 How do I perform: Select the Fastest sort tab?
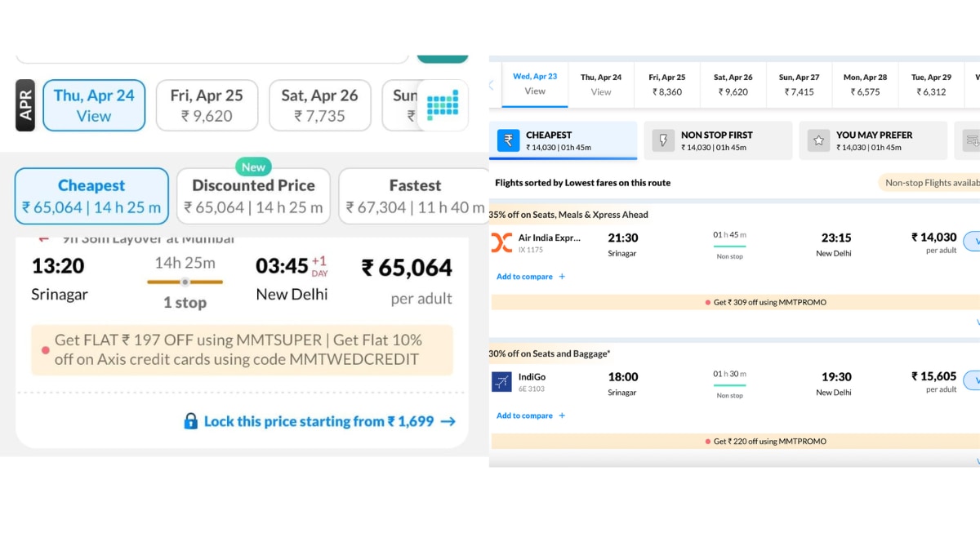pyautogui.click(x=415, y=195)
